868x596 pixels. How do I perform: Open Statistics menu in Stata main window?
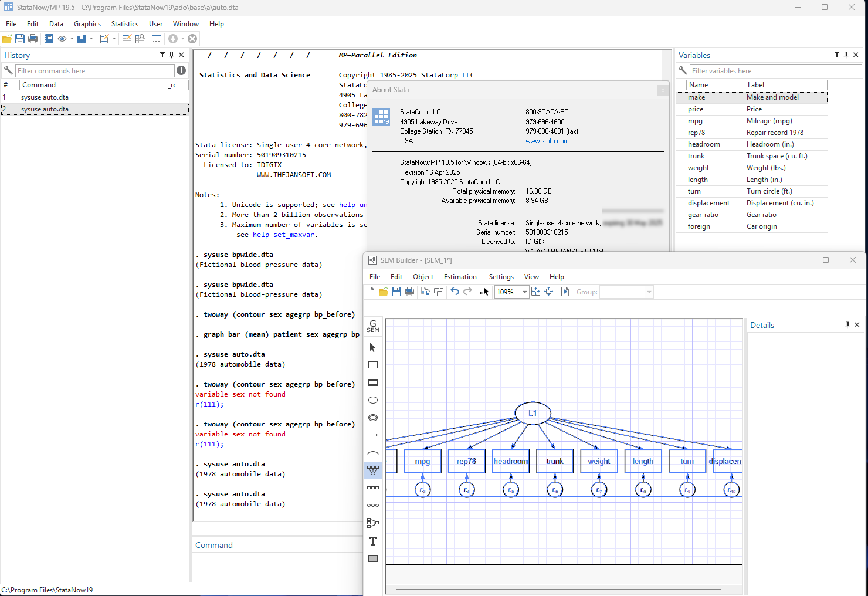pos(125,24)
